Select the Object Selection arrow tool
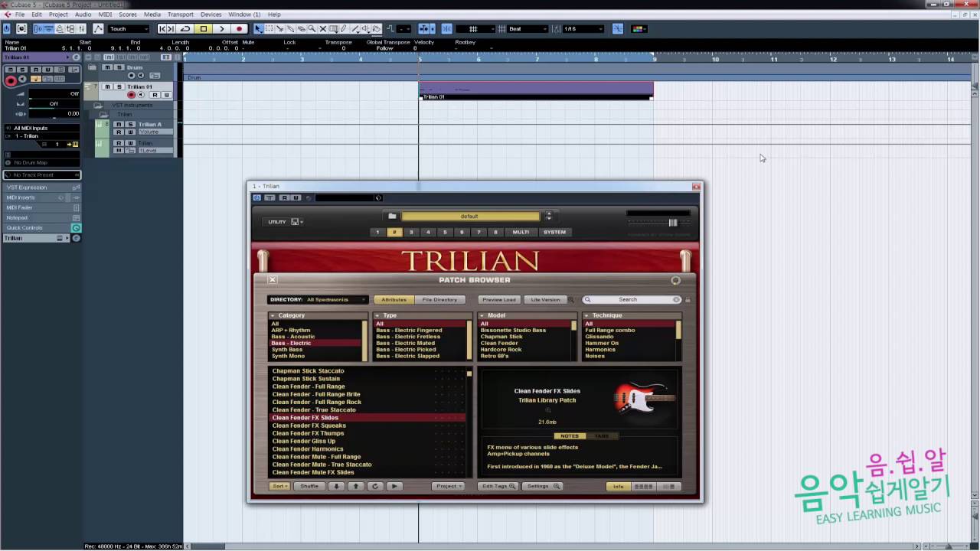Image resolution: width=980 pixels, height=551 pixels. tap(259, 29)
